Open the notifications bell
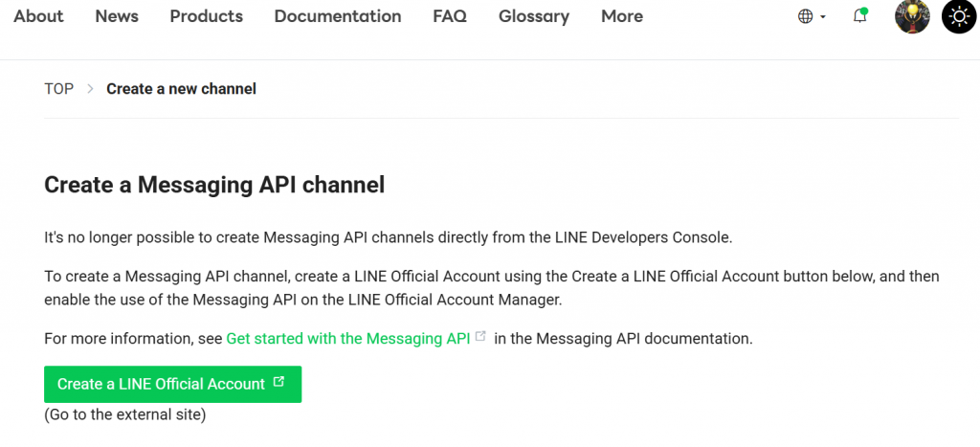The image size is (980, 447). tap(860, 16)
